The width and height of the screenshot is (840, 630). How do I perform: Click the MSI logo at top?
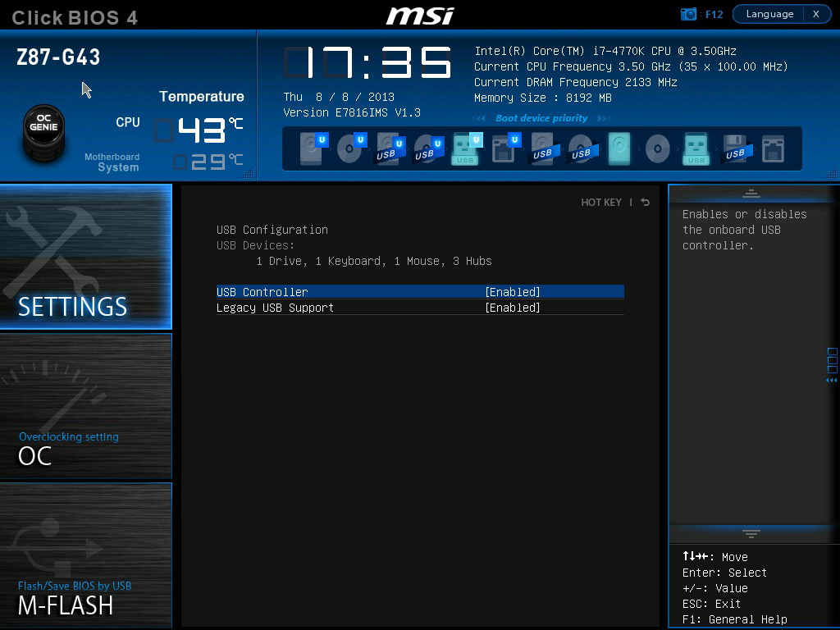420,15
